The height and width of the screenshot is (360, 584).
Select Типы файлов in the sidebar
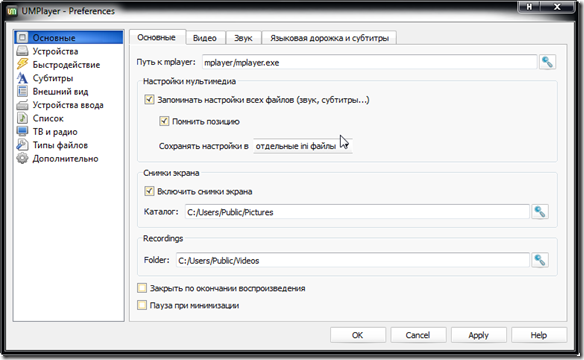coord(69,145)
